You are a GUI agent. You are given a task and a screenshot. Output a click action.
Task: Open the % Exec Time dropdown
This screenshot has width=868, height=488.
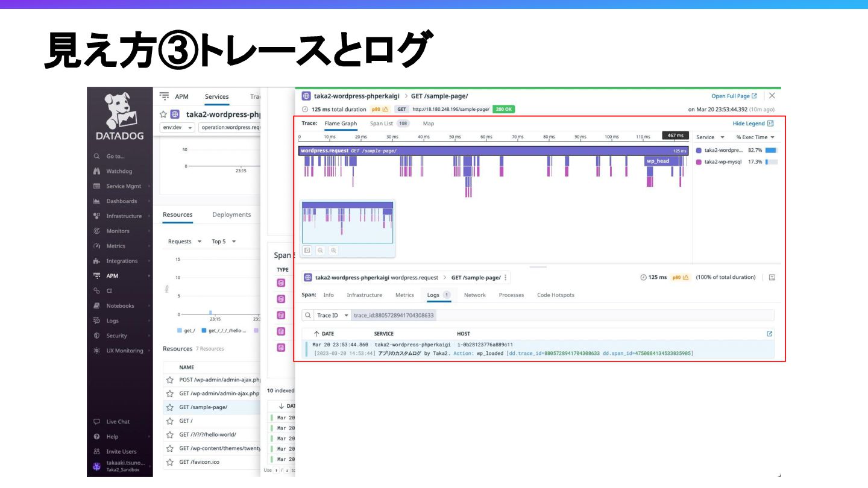click(755, 137)
